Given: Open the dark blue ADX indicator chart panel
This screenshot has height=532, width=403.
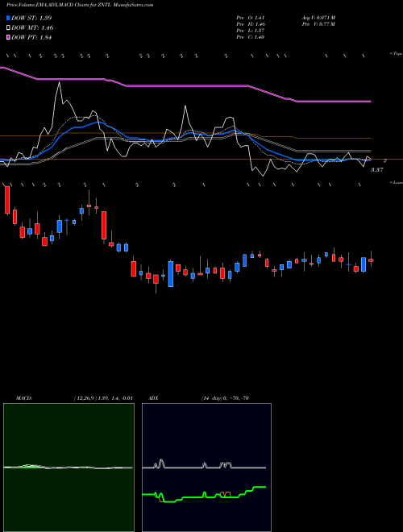Looking at the screenshot, I should coord(206,468).
